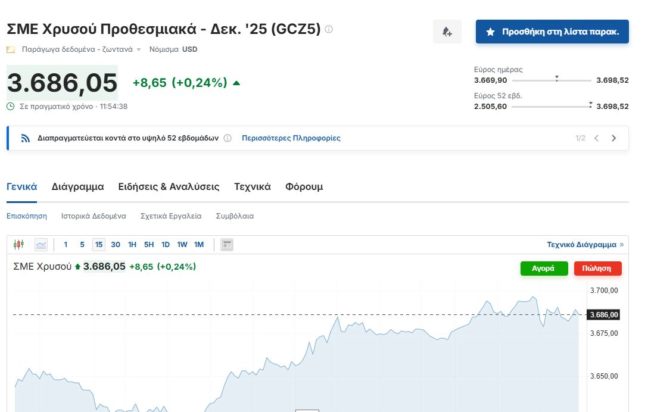Viewport: 648px width, 412px height.
Task: Select the 1D chart interval
Action: pyautogui.click(x=165, y=244)
